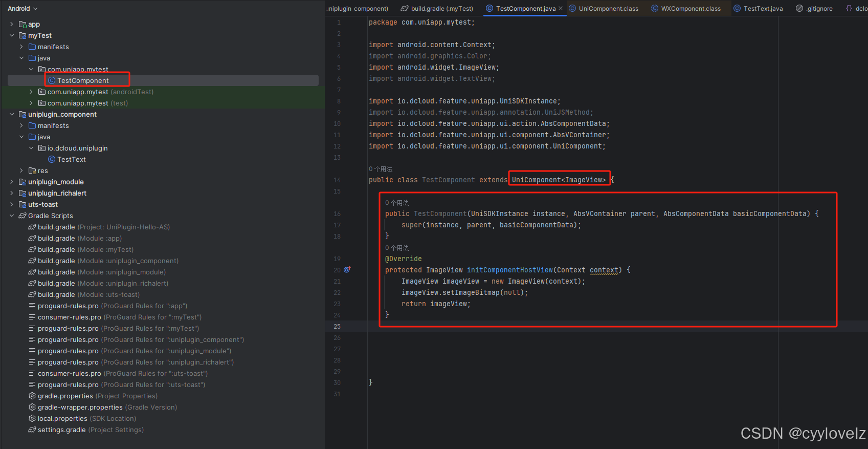The height and width of the screenshot is (449, 868).
Task: Open the Android project view dropdown
Action: coord(23,9)
